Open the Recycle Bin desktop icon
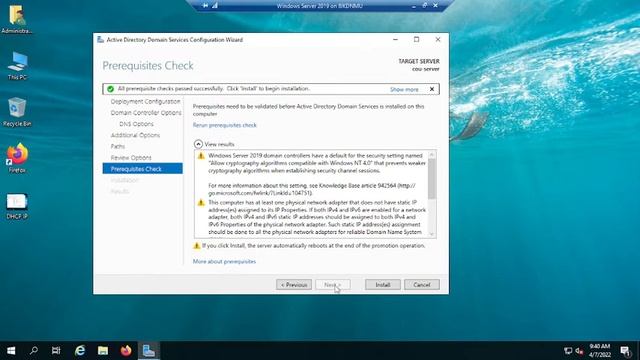The image size is (640, 360). tap(17, 112)
